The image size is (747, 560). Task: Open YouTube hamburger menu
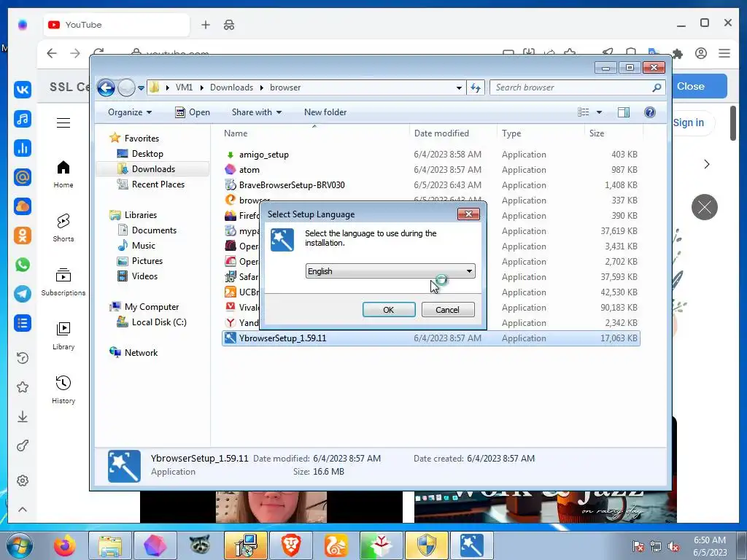(63, 122)
